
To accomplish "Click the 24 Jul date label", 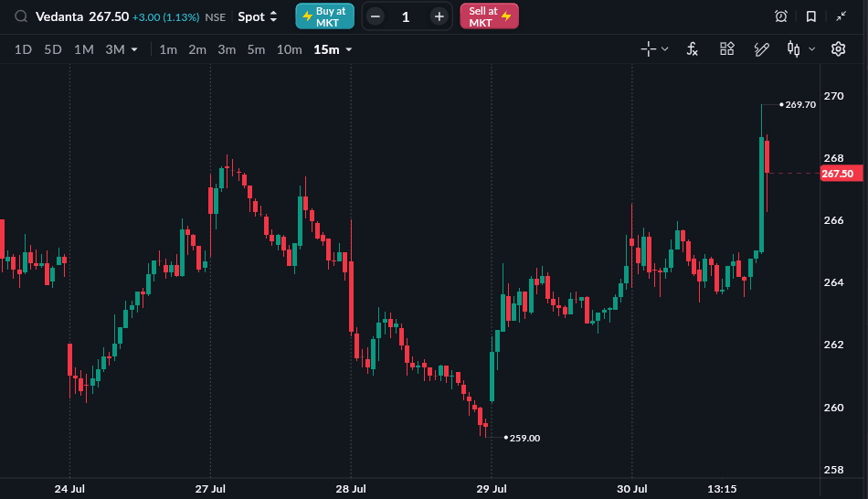I will click(x=69, y=489).
